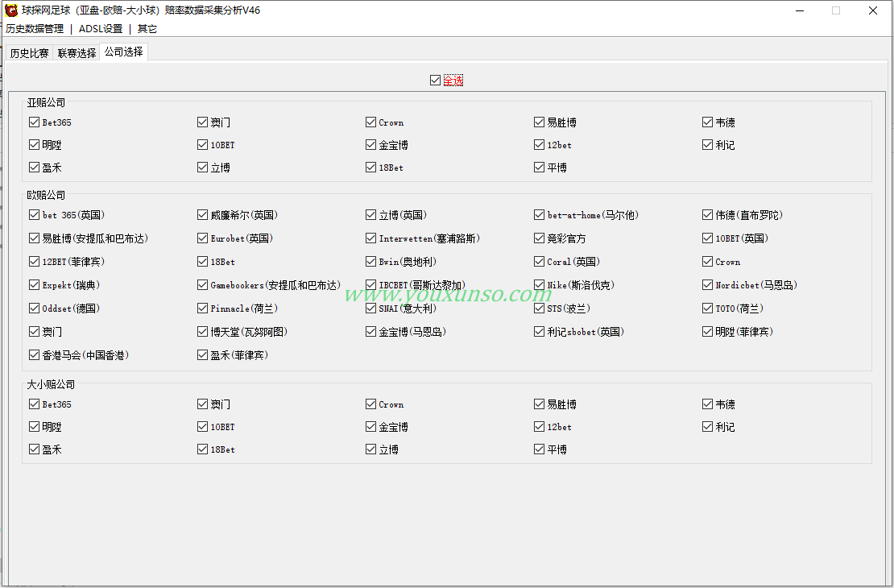The image size is (894, 588).
Task: Disable the 竞彩官方 checkbox
Action: (x=540, y=238)
